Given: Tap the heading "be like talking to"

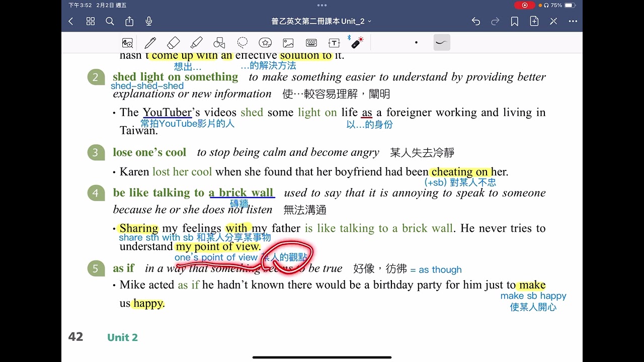Looking at the screenshot, I should click(158, 193).
